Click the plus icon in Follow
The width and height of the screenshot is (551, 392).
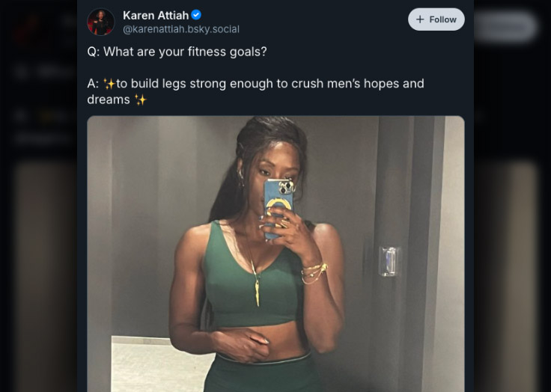click(420, 19)
